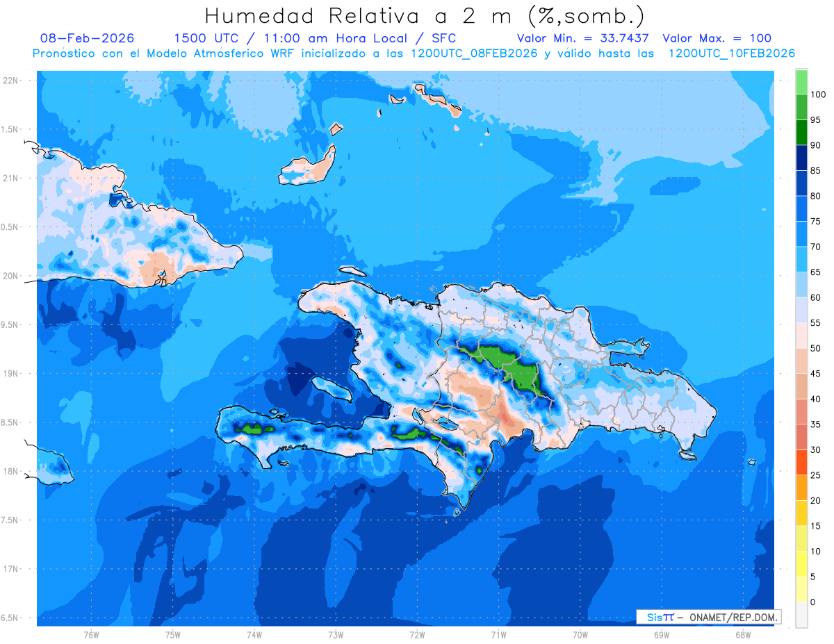This screenshot has width=834, height=644.
Task: Click the 'SFC' level label
Action: pos(443,38)
